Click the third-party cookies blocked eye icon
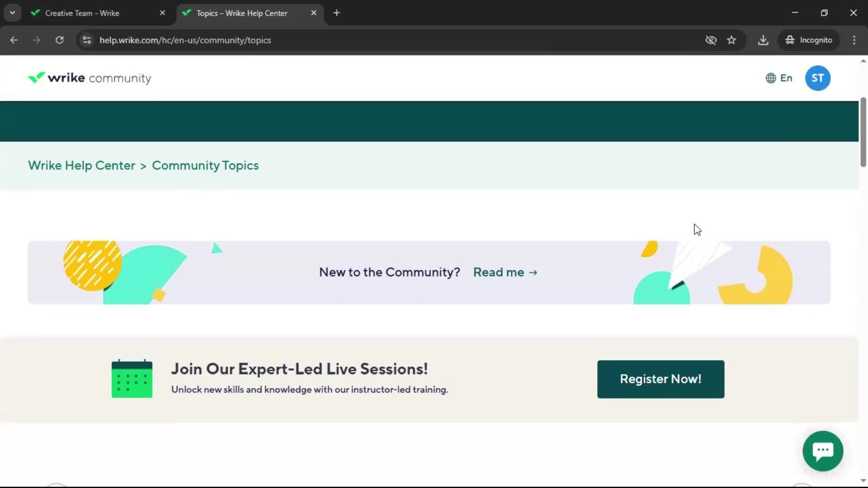 tap(711, 40)
